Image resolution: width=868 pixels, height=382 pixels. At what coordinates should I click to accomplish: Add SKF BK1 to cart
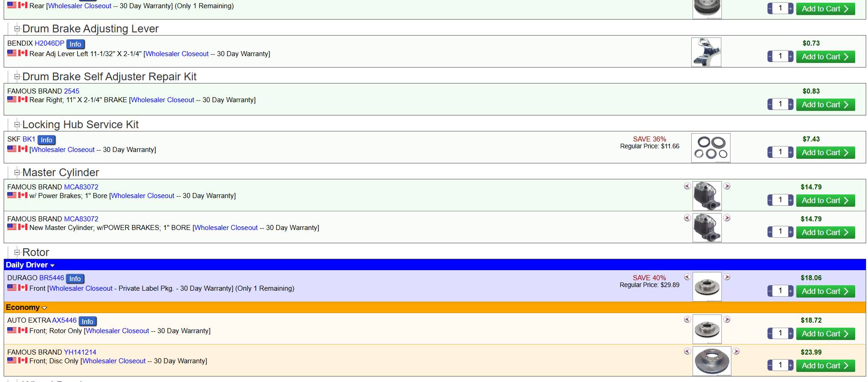(826, 152)
